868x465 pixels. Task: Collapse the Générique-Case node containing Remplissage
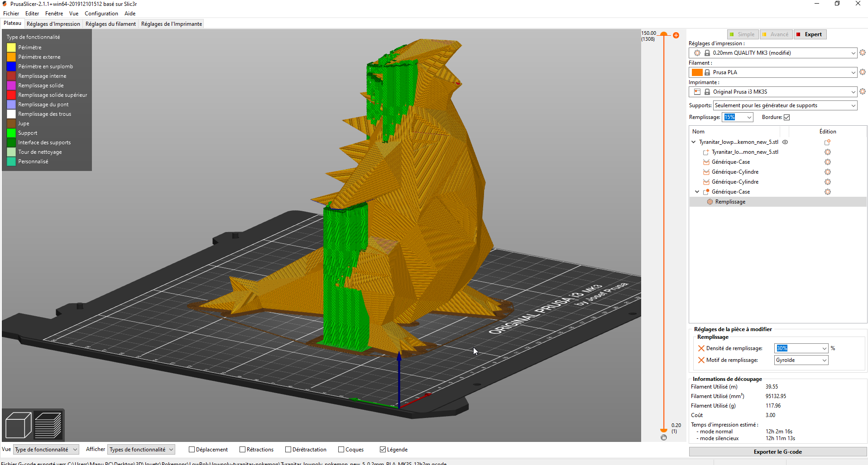click(697, 192)
